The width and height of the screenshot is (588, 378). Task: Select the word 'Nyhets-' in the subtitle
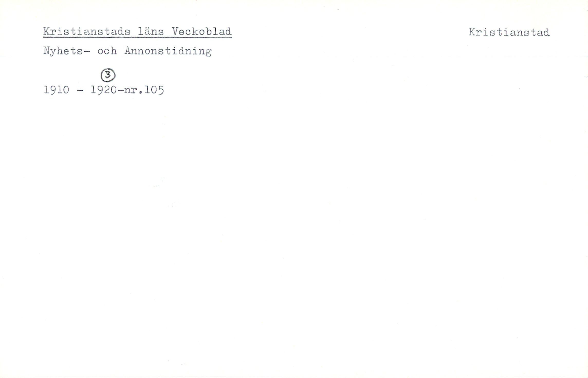tap(67, 51)
